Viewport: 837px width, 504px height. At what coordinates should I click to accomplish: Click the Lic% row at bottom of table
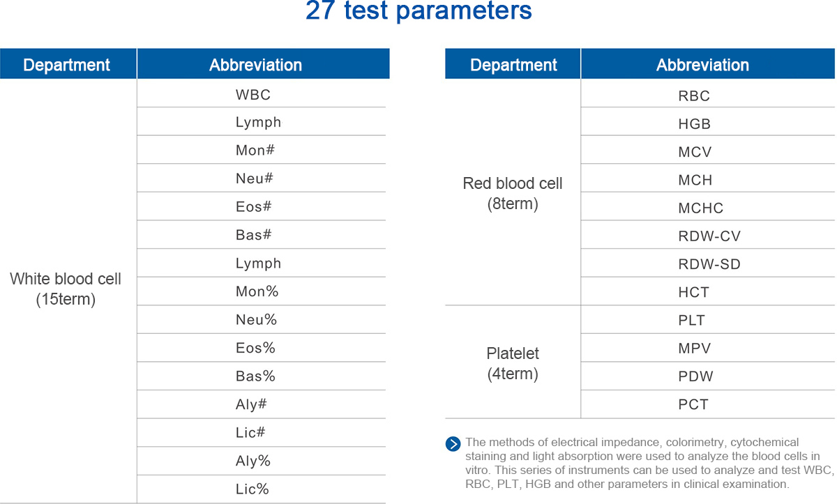tap(263, 489)
